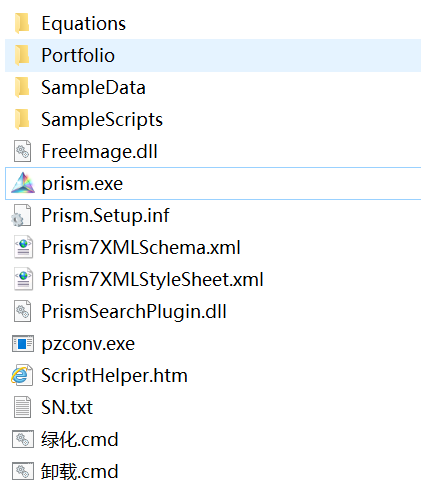The width and height of the screenshot is (421, 497).
Task: Click the Prism.Setup.inf settings file icon
Action: tap(22, 216)
